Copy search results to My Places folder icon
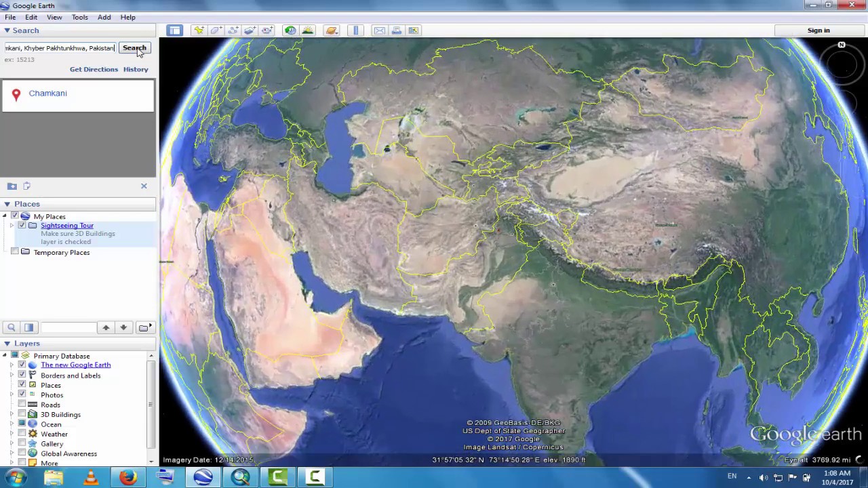Screen dimensions: 868x488 coord(12,186)
